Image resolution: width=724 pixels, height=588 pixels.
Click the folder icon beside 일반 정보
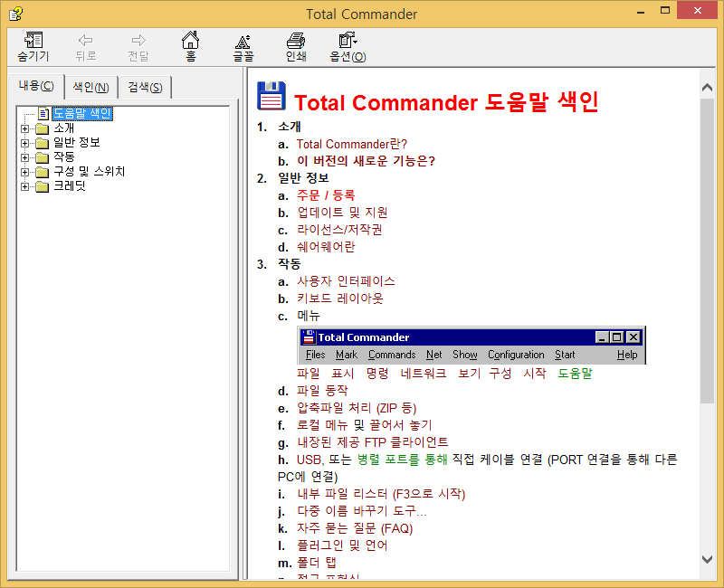pyautogui.click(x=42, y=143)
